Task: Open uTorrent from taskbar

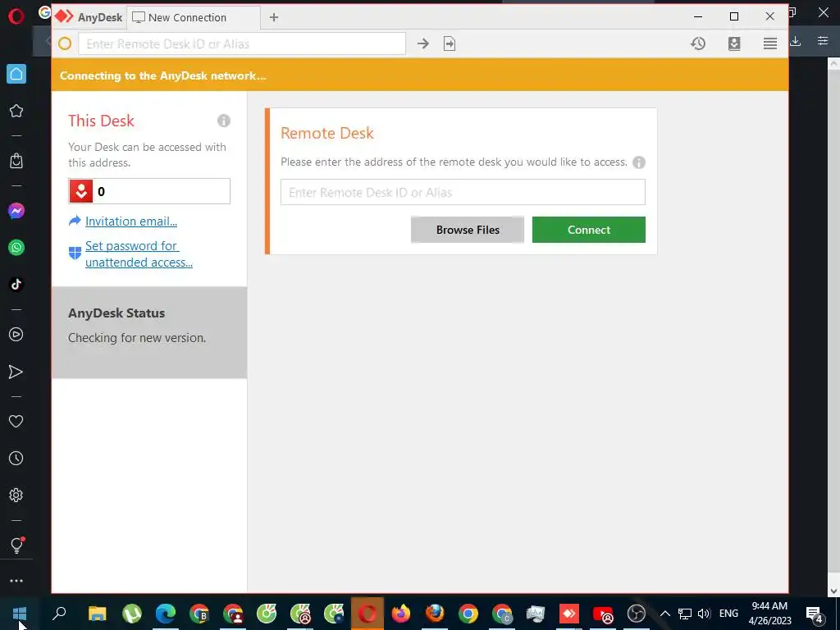Action: tap(132, 614)
